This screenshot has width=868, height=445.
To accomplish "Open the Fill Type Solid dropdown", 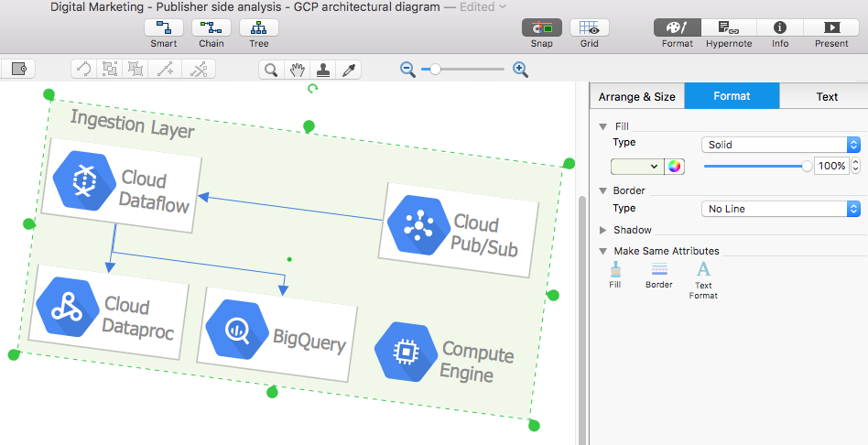I will tap(780, 145).
